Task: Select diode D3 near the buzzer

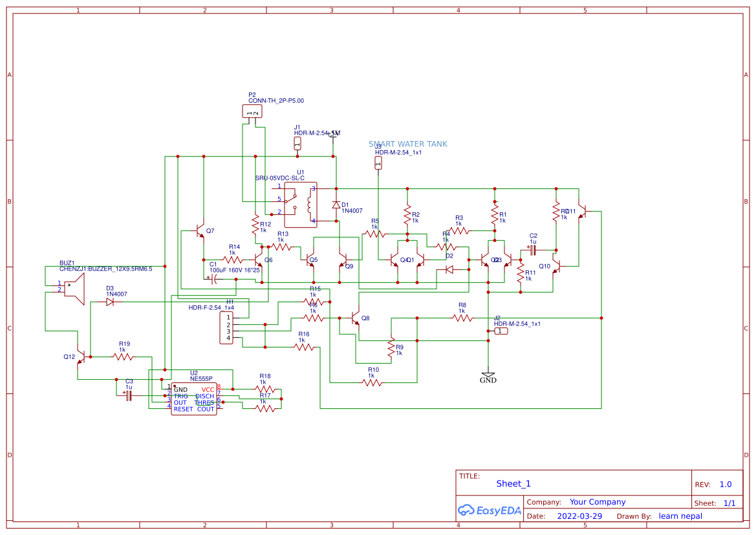Action: pyautogui.click(x=109, y=300)
